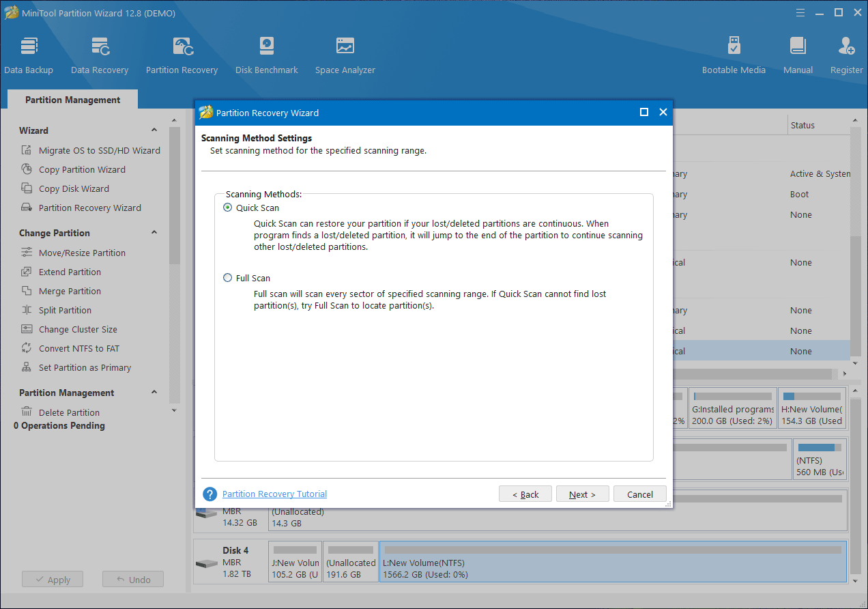Click the Apply button
This screenshot has width=868, height=609.
click(x=52, y=580)
